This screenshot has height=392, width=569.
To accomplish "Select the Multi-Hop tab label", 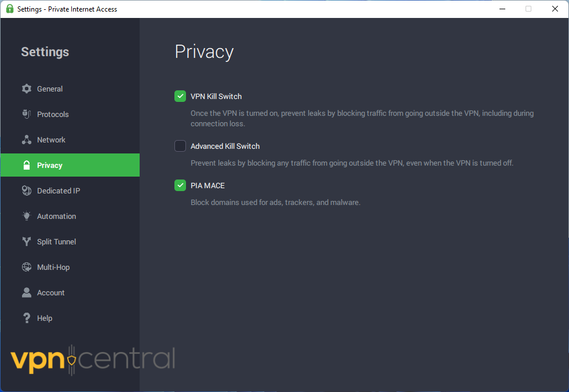I will tap(53, 267).
